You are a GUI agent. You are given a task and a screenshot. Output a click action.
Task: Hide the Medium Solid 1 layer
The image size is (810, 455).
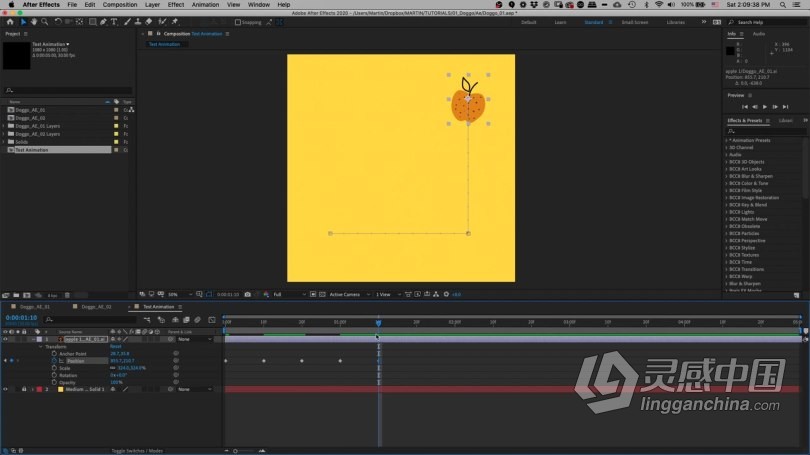click(5, 389)
